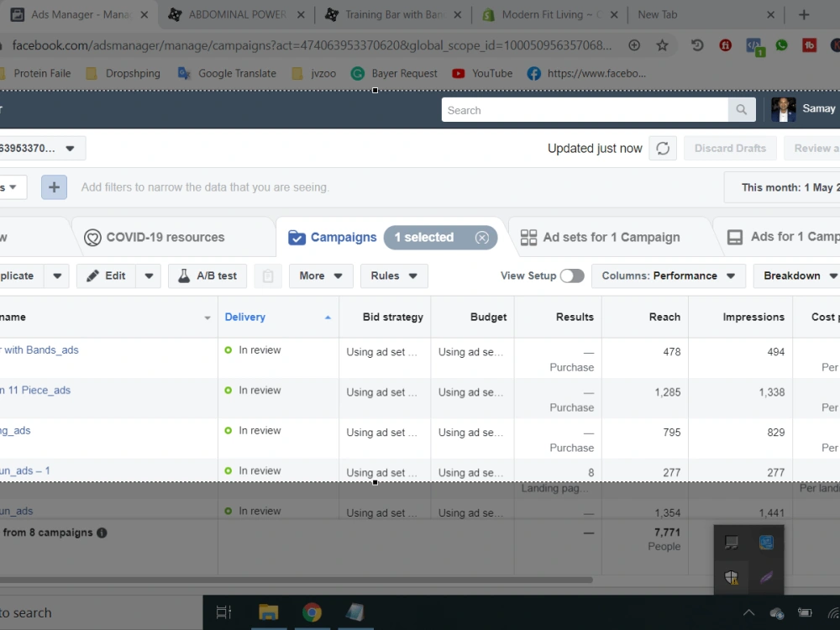The image size is (840, 630).
Task: Click the Impressions value 494
Action: (x=775, y=352)
